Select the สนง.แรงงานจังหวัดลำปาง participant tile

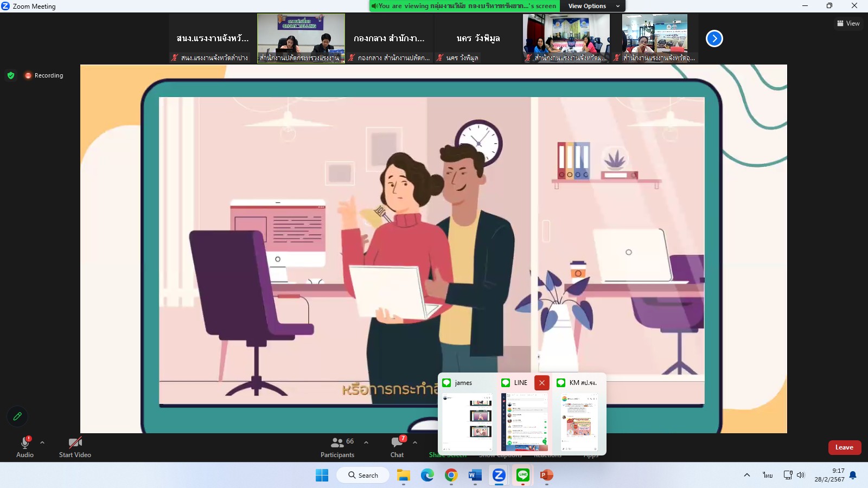coord(212,38)
